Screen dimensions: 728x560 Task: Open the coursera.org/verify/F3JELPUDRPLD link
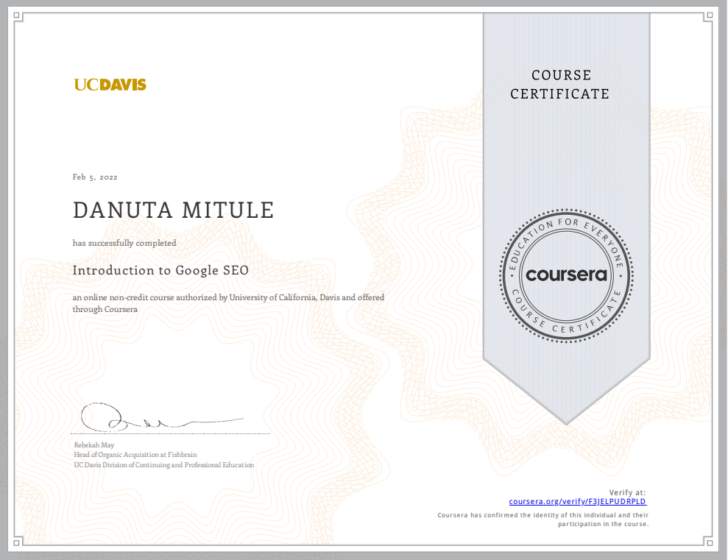tap(577, 501)
